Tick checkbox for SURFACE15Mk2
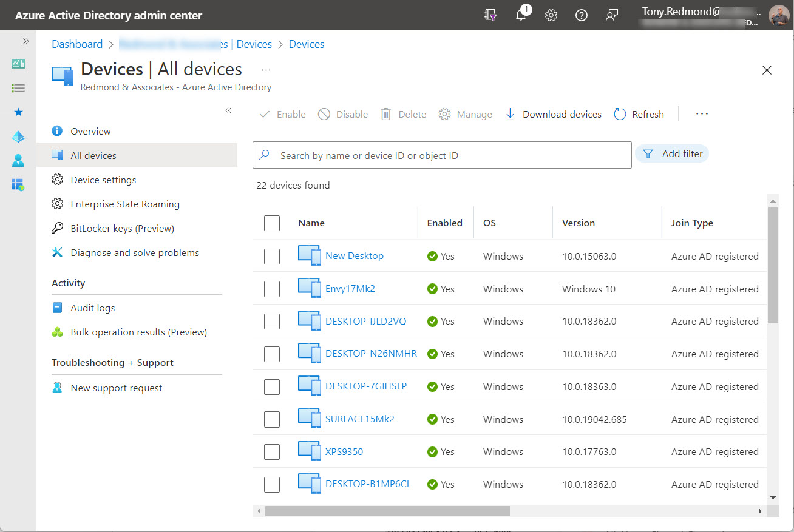The height and width of the screenshot is (532, 794). pos(272,419)
